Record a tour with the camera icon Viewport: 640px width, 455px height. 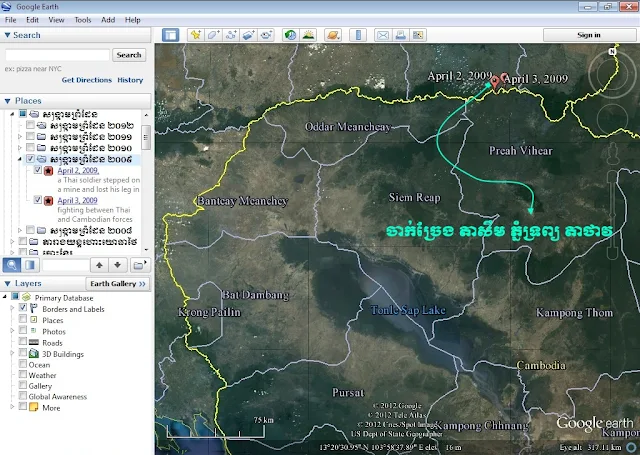pyautogui.click(x=266, y=35)
